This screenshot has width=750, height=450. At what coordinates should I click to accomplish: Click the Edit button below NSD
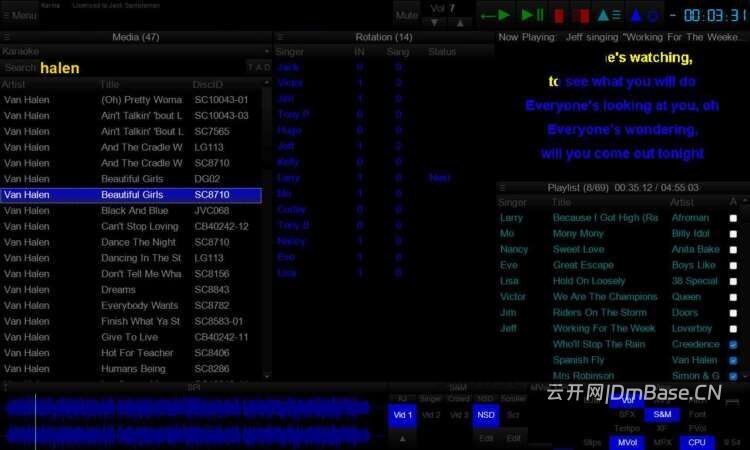(486, 438)
